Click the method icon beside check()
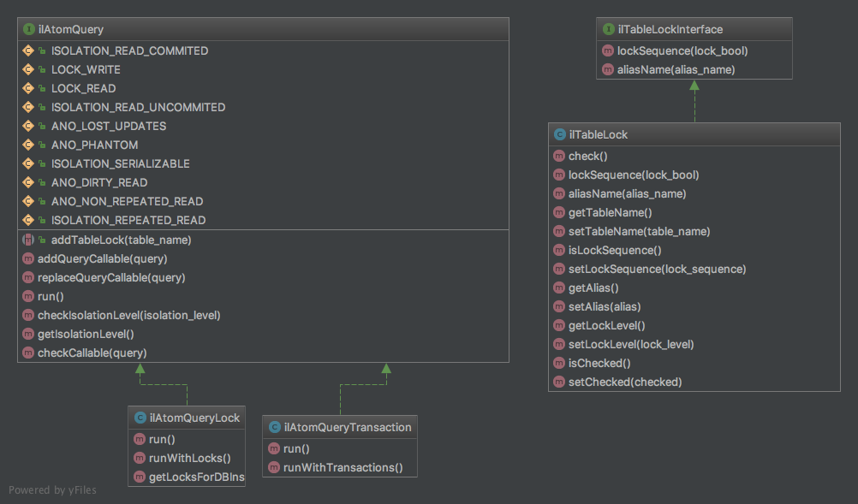 pyautogui.click(x=559, y=156)
